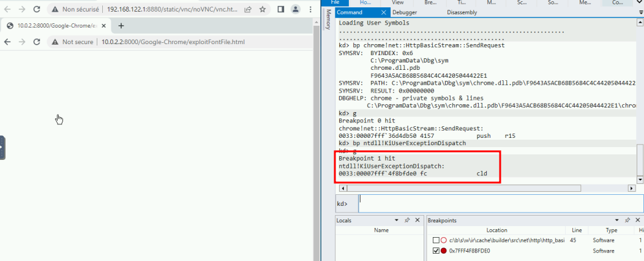Click the red breakpoint icon for 0x7FFF4F8BFDE0
The width and height of the screenshot is (644, 261).
click(443, 251)
